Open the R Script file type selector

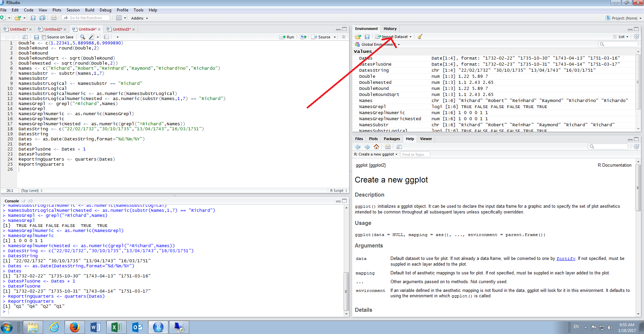tap(338, 191)
